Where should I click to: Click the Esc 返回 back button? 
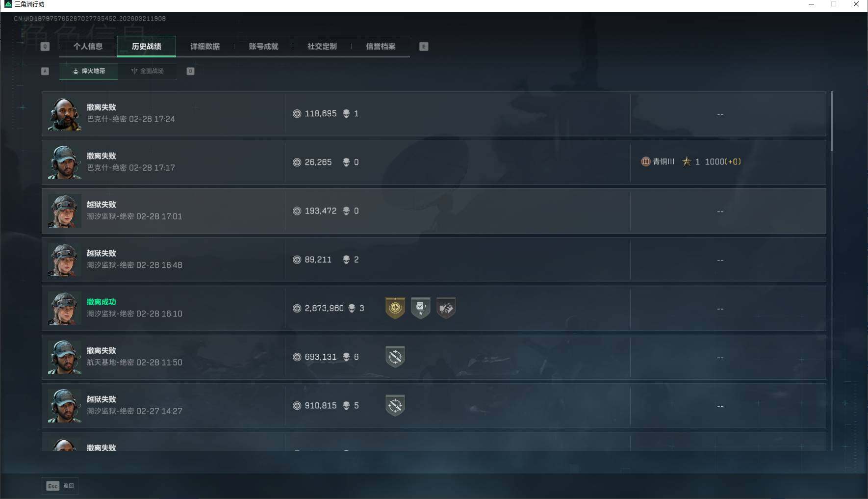[x=60, y=486]
